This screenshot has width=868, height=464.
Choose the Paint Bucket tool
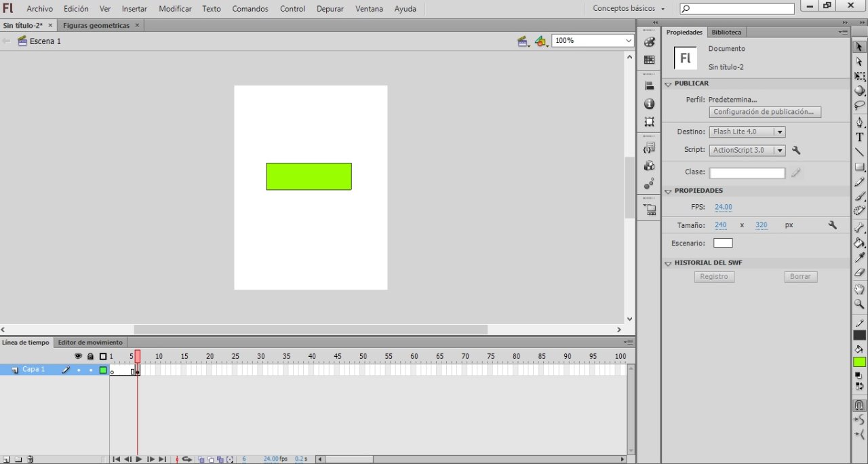click(x=859, y=242)
